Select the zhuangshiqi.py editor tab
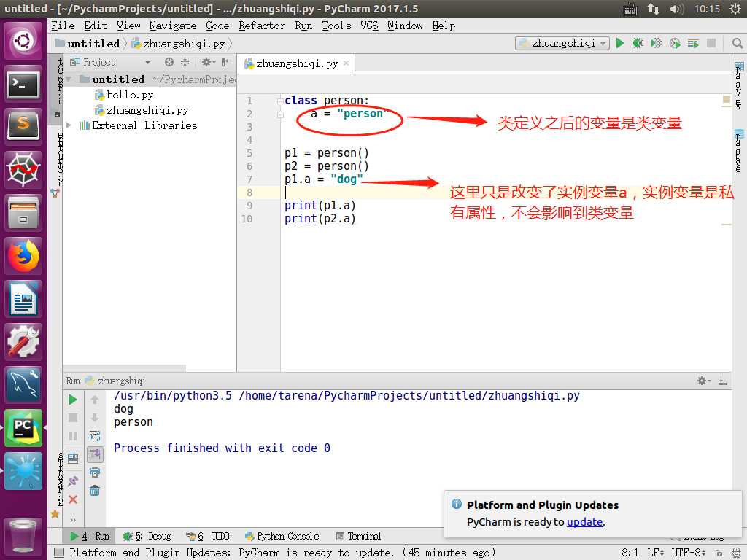 [x=297, y=63]
